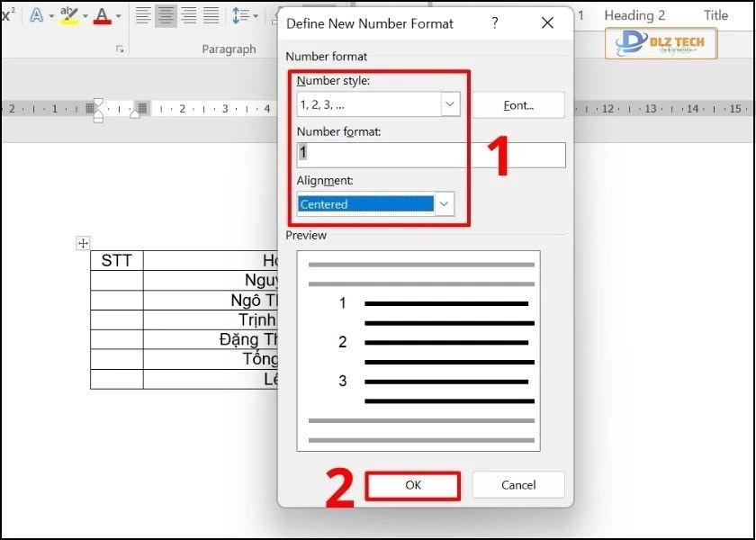This screenshot has width=756, height=540.
Task: Apply the yellow text highlight color
Action: (68, 15)
